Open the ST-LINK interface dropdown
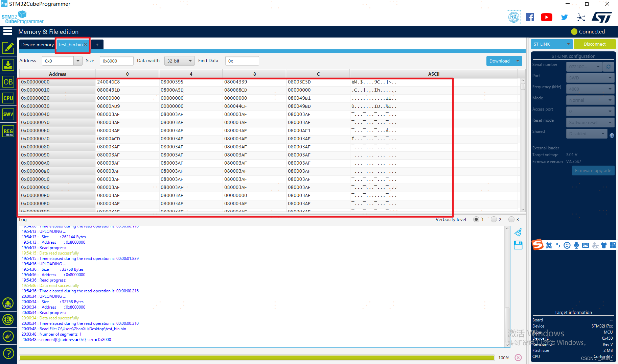The width and height of the screenshot is (618, 364). (551, 44)
